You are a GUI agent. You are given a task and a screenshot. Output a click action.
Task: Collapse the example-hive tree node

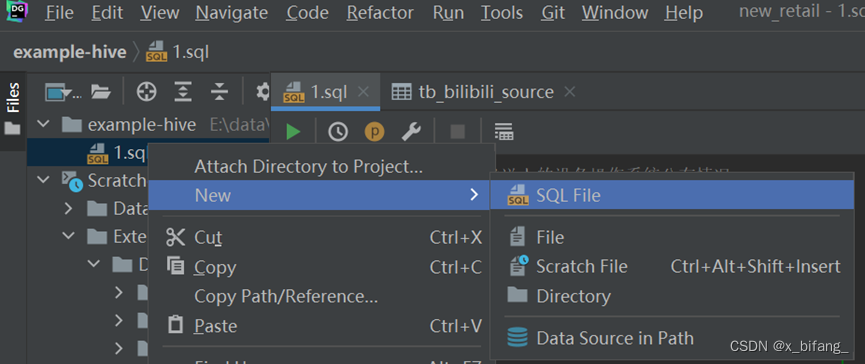(42, 125)
